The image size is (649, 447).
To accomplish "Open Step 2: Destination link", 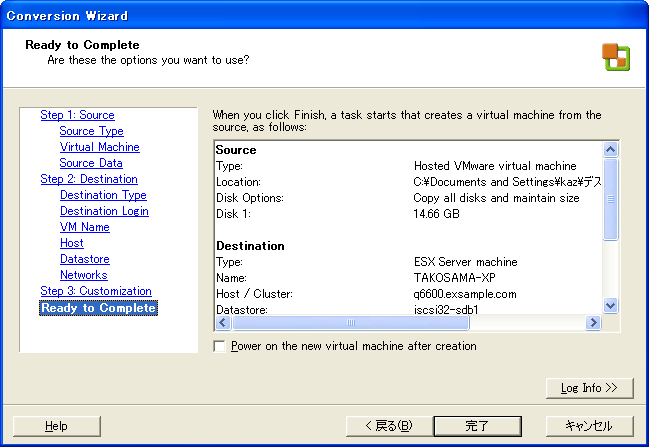I will point(89,179).
